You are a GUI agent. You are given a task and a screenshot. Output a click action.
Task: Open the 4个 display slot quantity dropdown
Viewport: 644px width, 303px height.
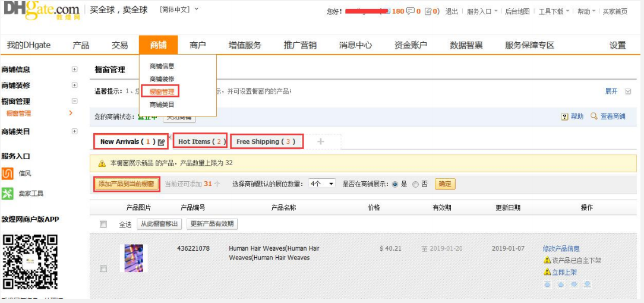click(322, 184)
